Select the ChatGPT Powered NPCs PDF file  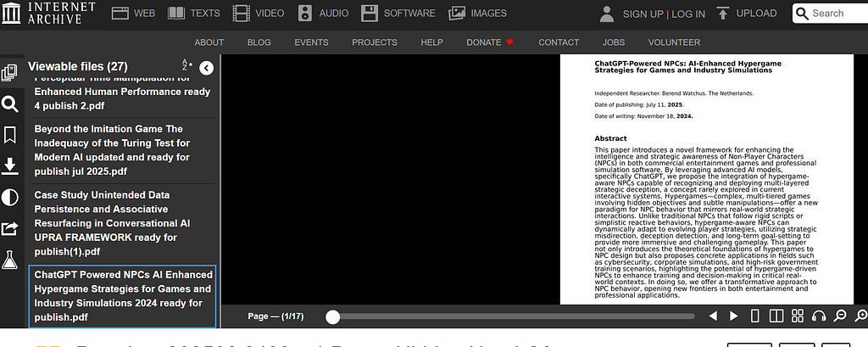[122, 296]
